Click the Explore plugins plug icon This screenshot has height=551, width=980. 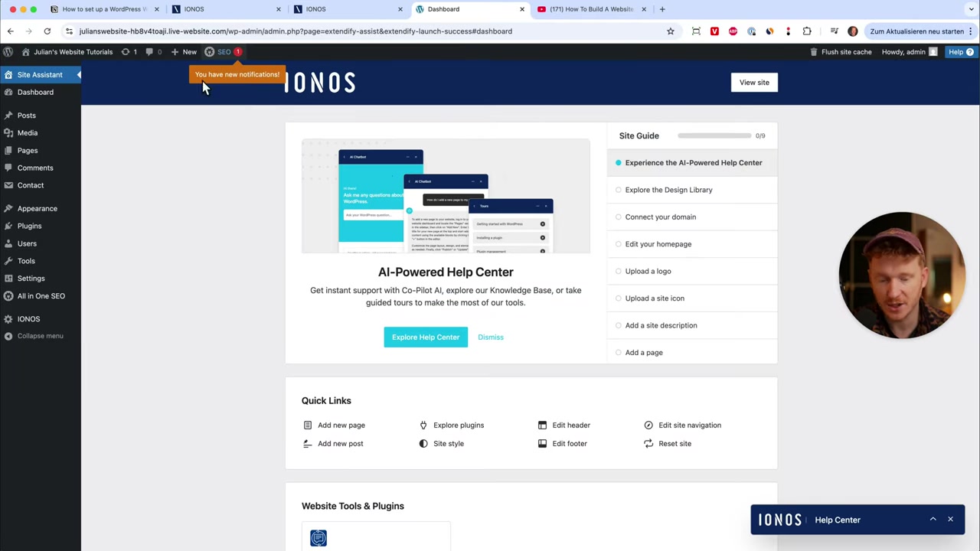423,425
